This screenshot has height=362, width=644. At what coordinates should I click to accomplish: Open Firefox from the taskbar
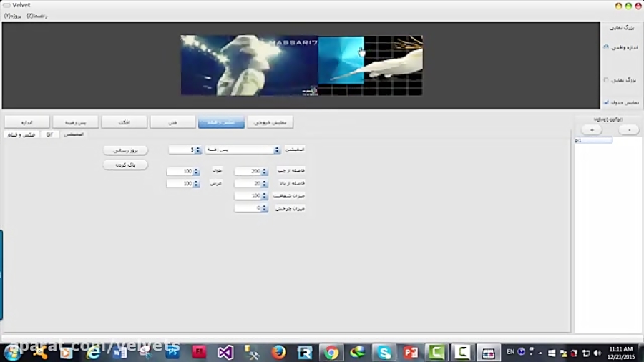[278, 352]
